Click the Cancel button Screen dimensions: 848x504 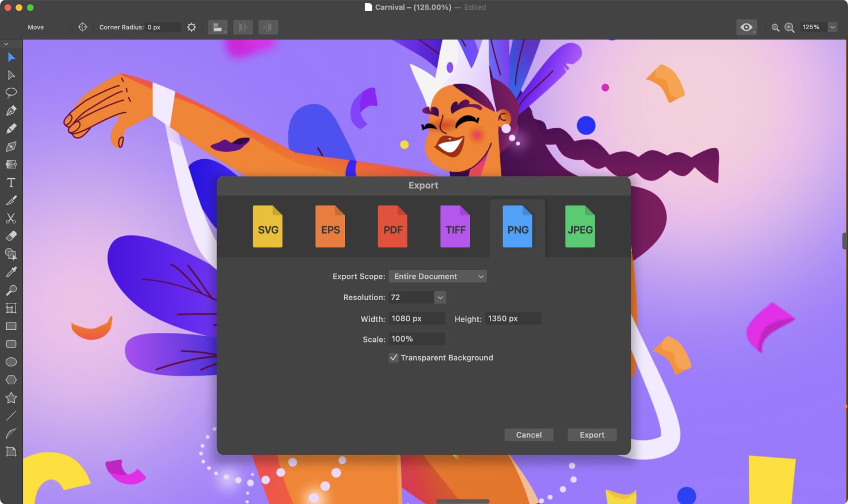[x=529, y=435]
